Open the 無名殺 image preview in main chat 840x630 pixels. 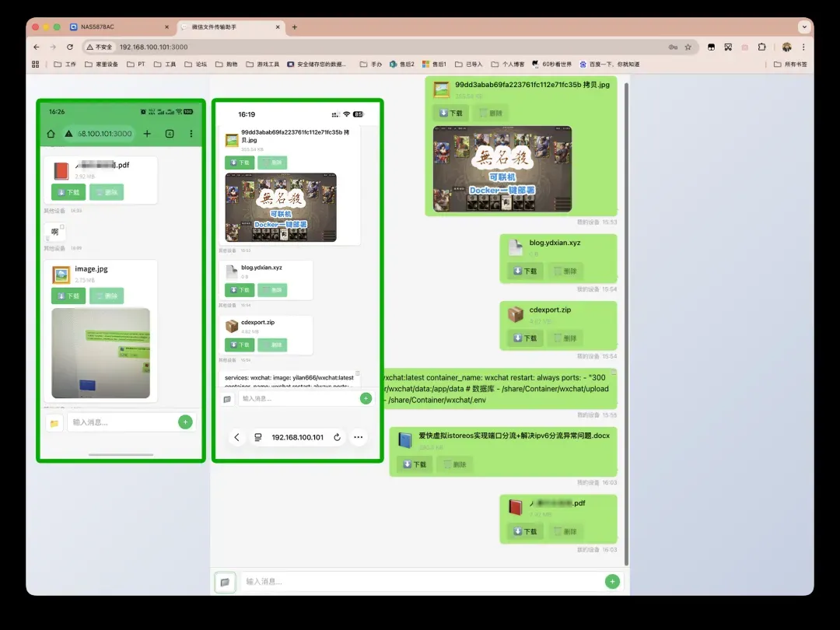(x=502, y=169)
